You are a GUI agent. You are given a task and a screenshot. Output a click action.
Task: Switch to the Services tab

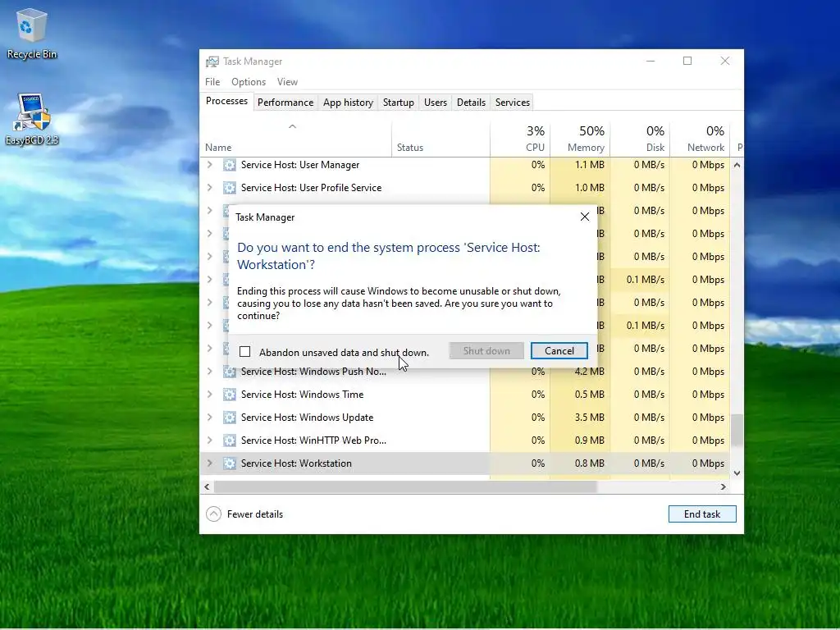click(513, 103)
